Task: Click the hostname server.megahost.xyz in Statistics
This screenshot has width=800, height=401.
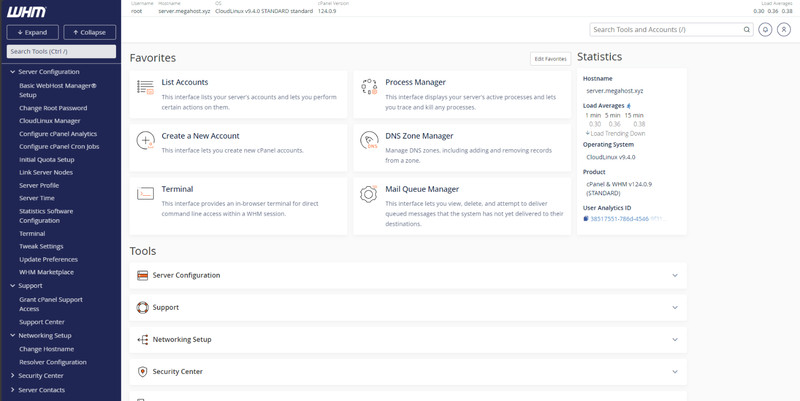Action: [x=615, y=91]
